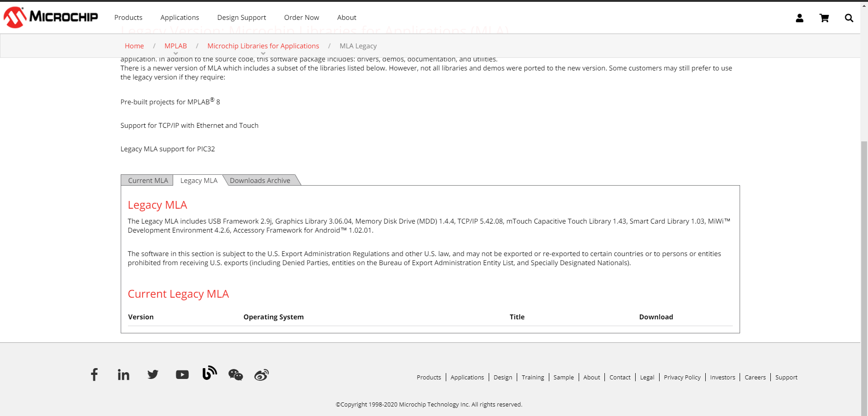Image resolution: width=868 pixels, height=416 pixels.
Task: Open footer Training link
Action: [x=533, y=377]
